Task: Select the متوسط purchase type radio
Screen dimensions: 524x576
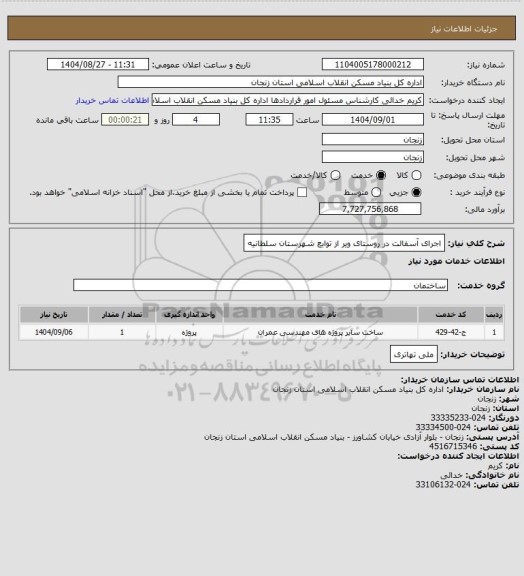Action: point(376,192)
